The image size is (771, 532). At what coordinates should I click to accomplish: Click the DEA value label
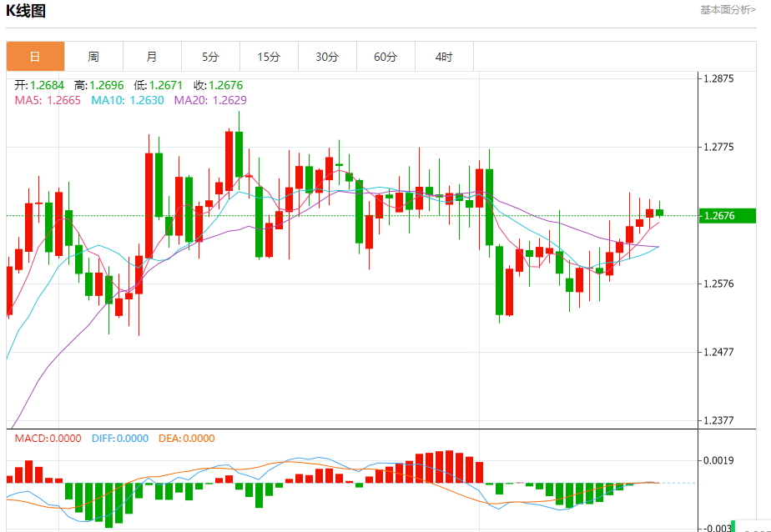tap(187, 438)
